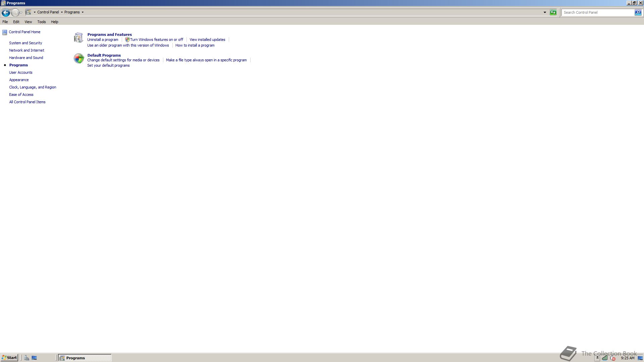Click the Server Manager quick launch icon
Viewport: 644px width, 362px height.
[x=26, y=358]
